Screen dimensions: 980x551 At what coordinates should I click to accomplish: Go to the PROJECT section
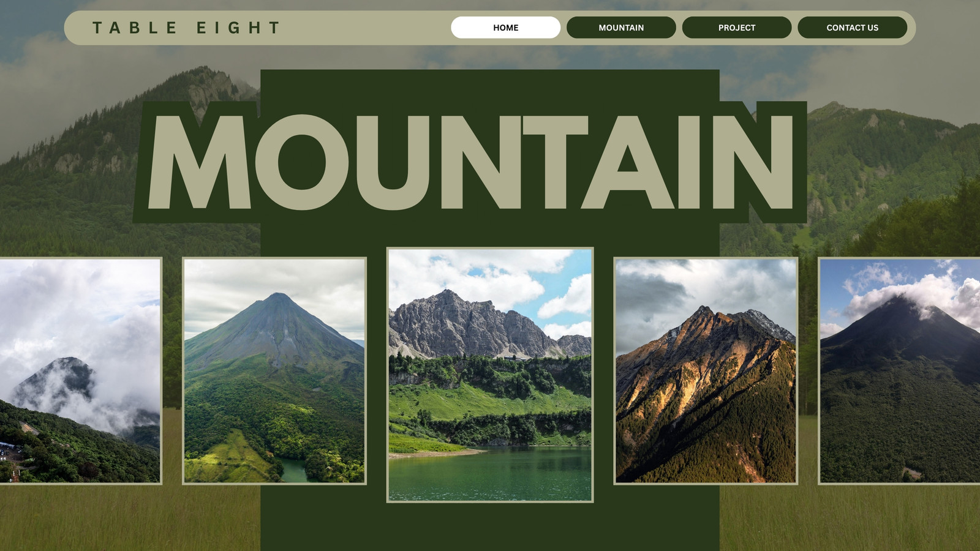coord(737,28)
